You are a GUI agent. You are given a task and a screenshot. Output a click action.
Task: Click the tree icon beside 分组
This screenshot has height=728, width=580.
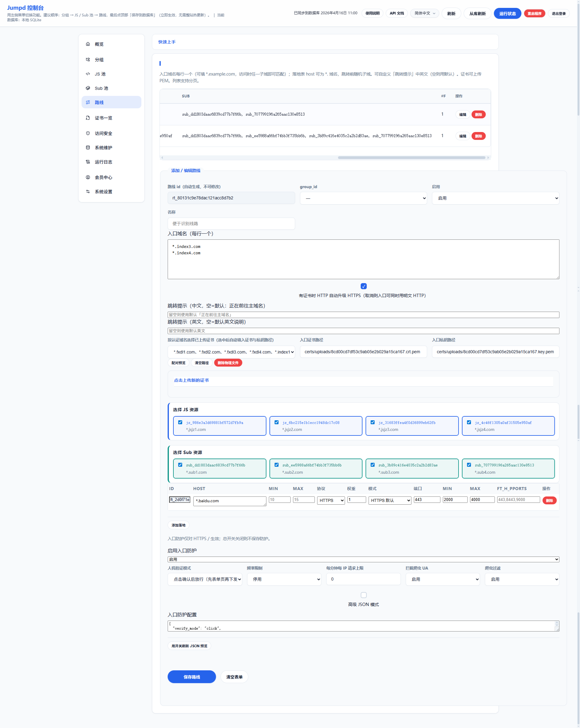tap(88, 60)
